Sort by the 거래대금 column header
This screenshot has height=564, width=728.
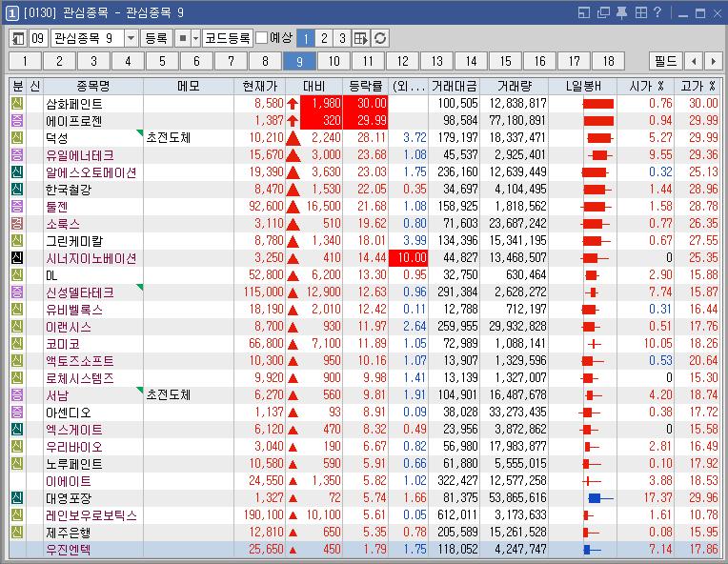pos(455,86)
